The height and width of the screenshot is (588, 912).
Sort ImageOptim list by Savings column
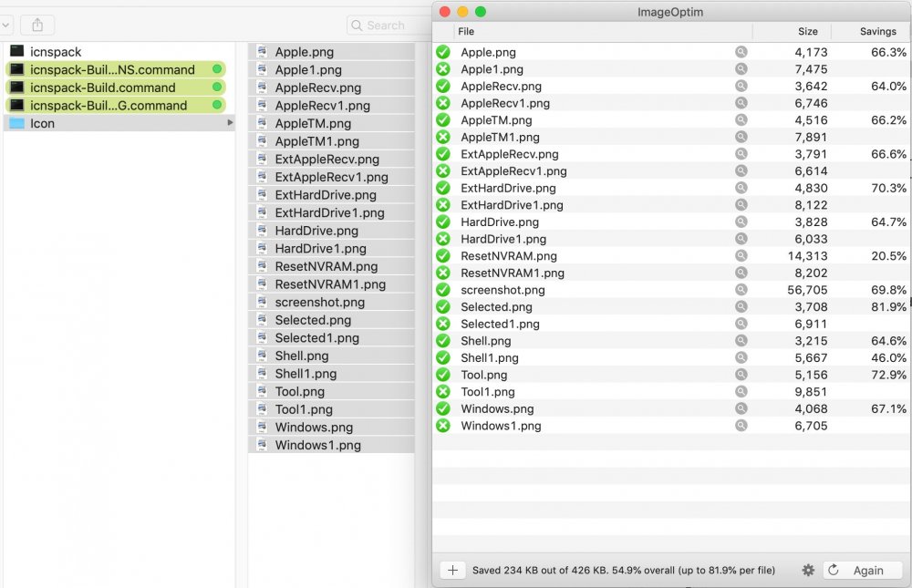877,31
